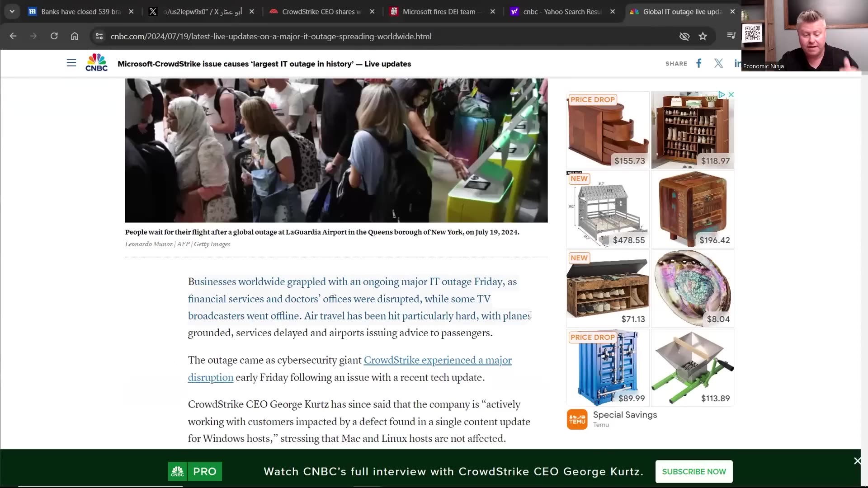Toggle the tracking protection eye icon
Image resolution: width=868 pixels, height=488 pixels.
click(x=684, y=36)
